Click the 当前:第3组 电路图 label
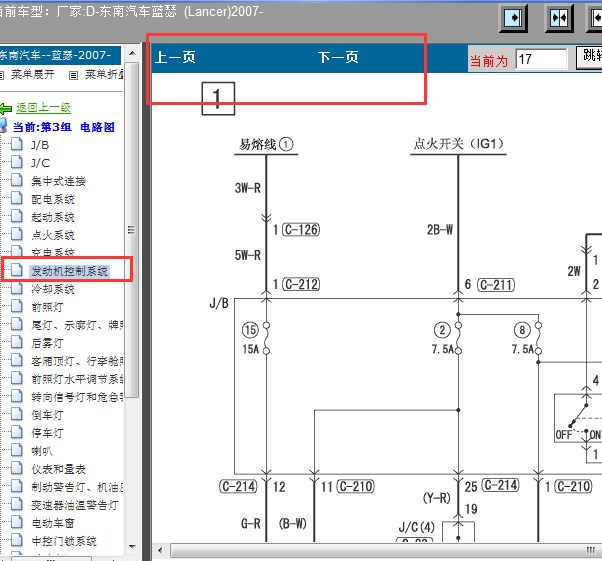Image resolution: width=602 pixels, height=561 pixels. 64,127
